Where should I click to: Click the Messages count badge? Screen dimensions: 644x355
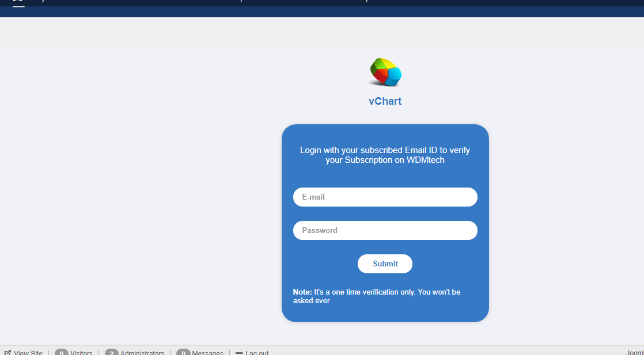point(183,353)
